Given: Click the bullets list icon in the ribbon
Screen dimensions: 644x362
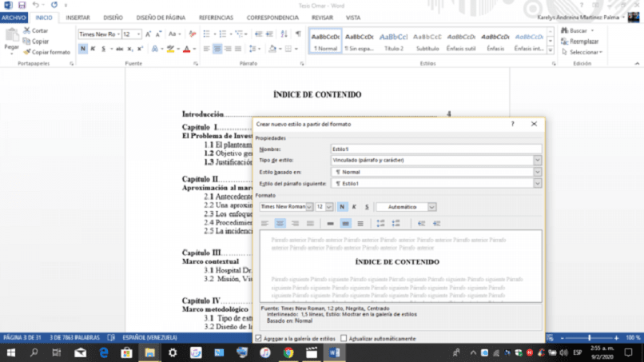Looking at the screenshot, I should pyautogui.click(x=207, y=34).
